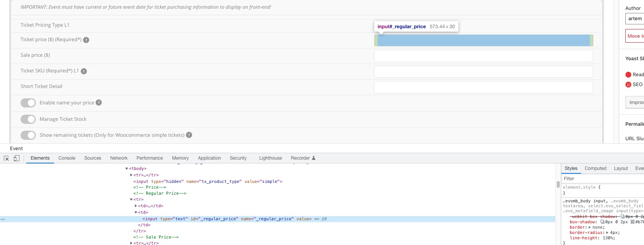The width and height of the screenshot is (644, 245).
Task: Click help icon next to Ticket SKU
Action: (84, 71)
